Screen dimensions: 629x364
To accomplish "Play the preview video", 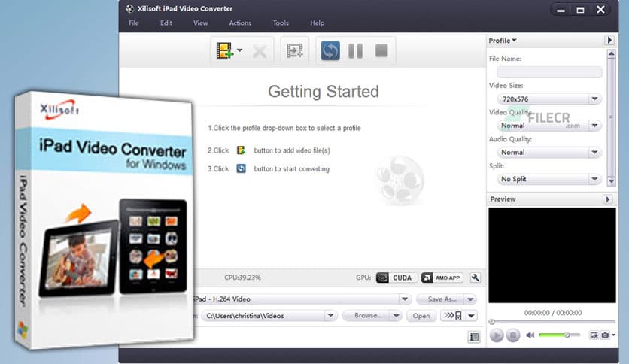I will (497, 335).
